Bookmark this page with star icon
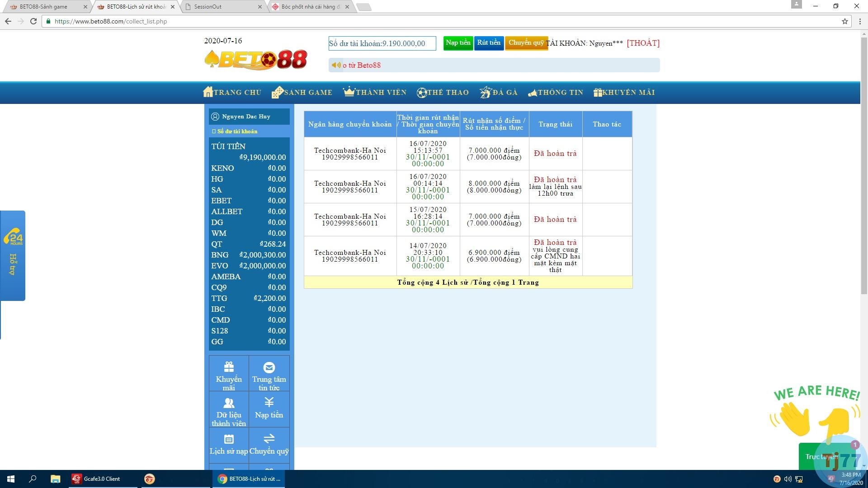Screen dimensions: 868x488 844,21
